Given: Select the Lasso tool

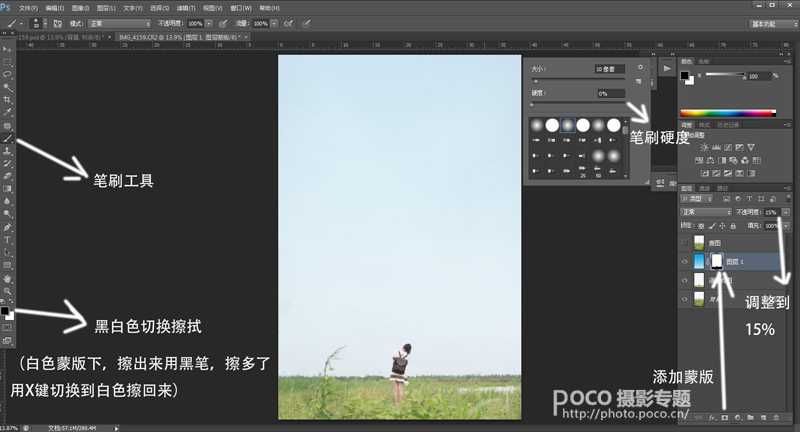Looking at the screenshot, I should coord(7,74).
